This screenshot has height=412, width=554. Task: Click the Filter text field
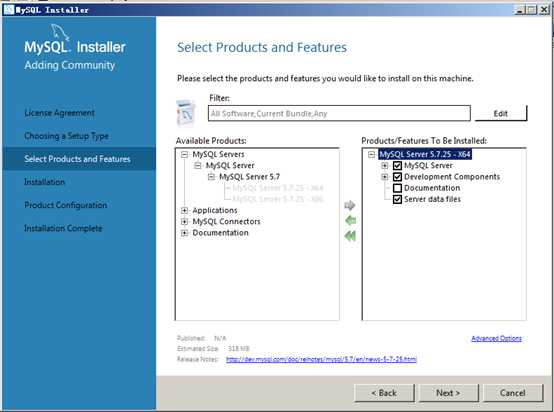point(339,113)
